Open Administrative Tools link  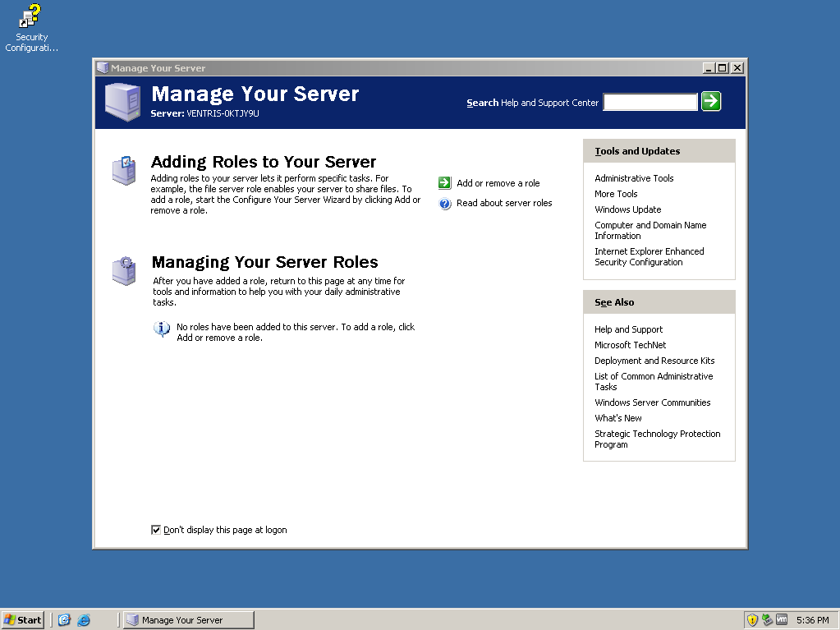[634, 178]
